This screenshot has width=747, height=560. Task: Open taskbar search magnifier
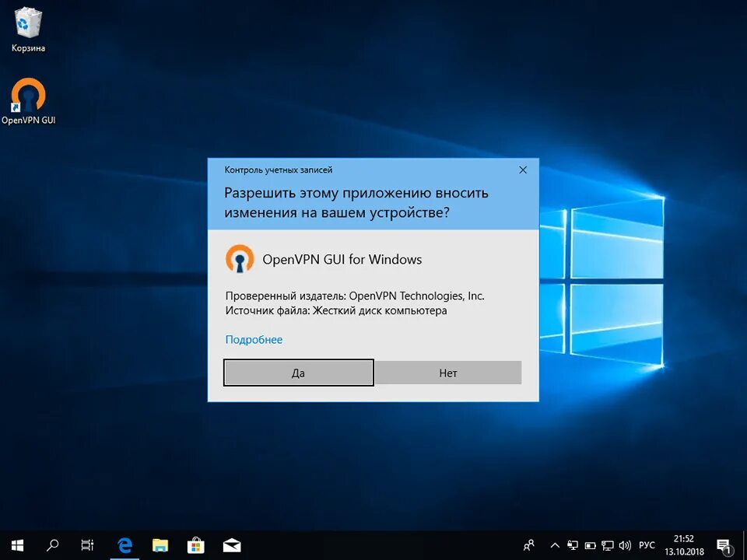52,545
